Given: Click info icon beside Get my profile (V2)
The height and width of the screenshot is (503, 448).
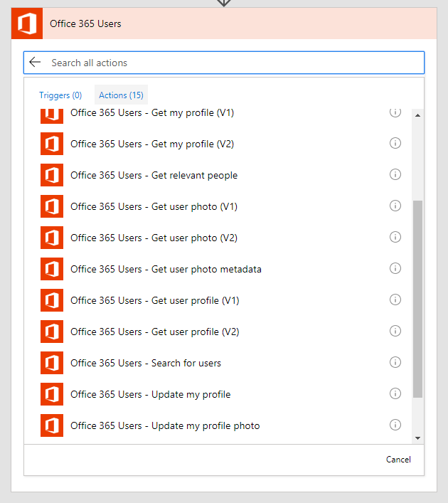Looking at the screenshot, I should click(x=395, y=144).
